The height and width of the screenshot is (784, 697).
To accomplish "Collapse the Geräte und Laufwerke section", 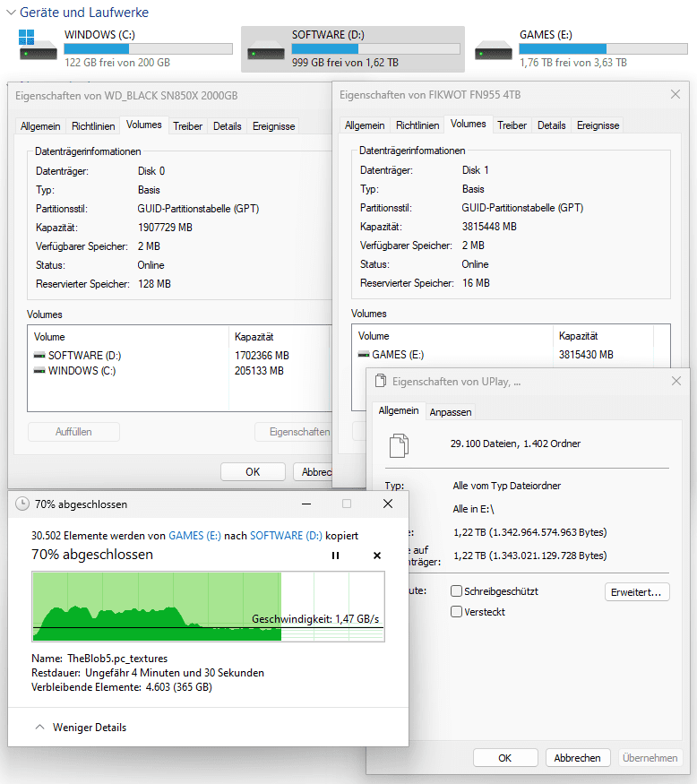I will (11, 13).
